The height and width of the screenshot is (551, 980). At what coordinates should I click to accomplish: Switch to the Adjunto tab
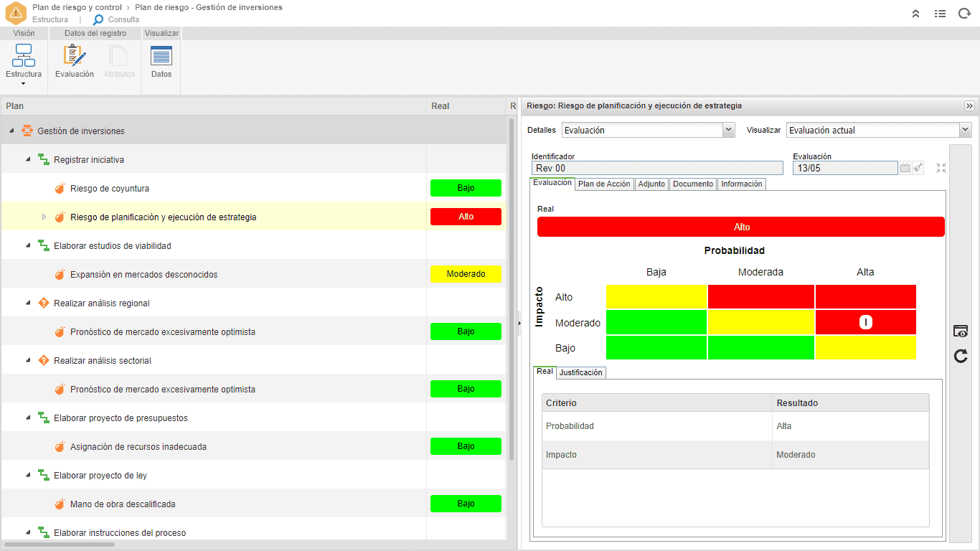coord(651,184)
